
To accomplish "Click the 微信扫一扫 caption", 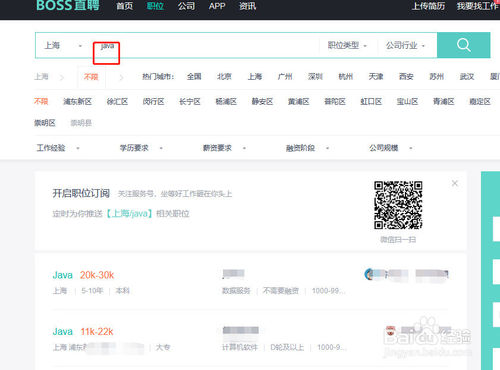I will (x=398, y=239).
